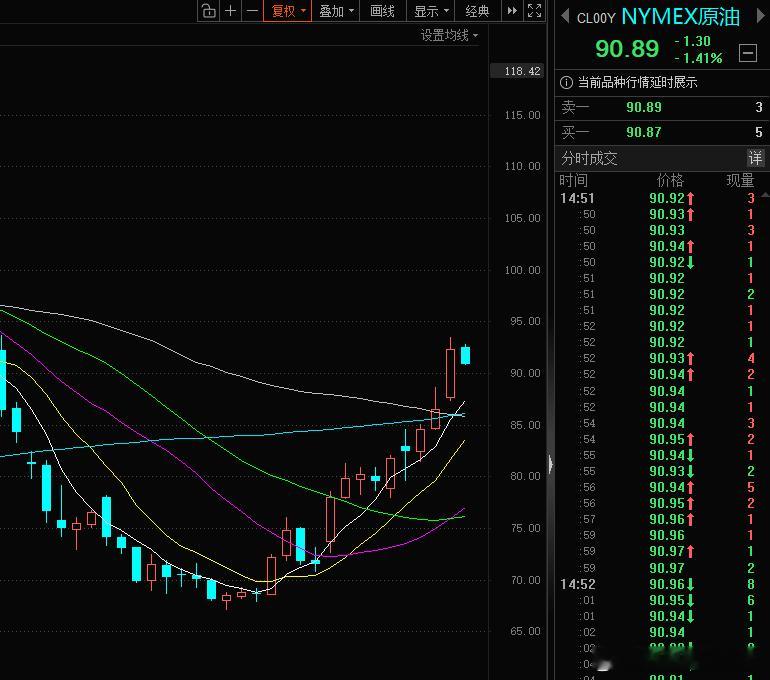The height and width of the screenshot is (680, 770).
Task: Click the 118.42 price axis label
Action: (522, 71)
